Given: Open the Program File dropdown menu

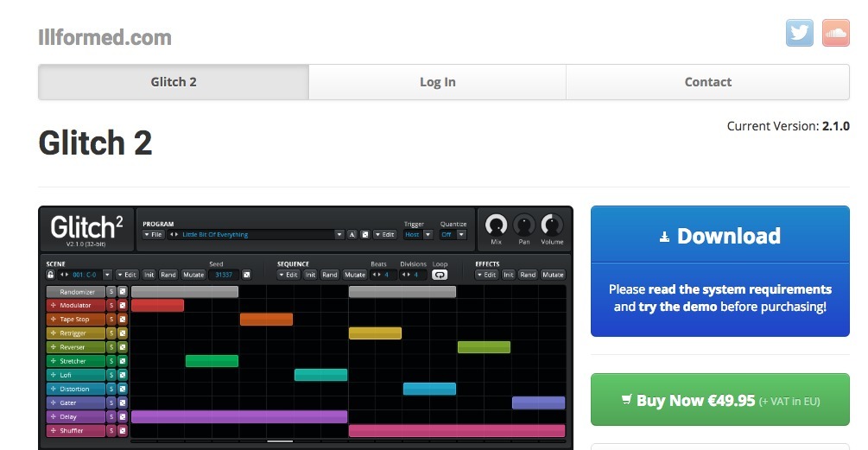Looking at the screenshot, I should [153, 235].
